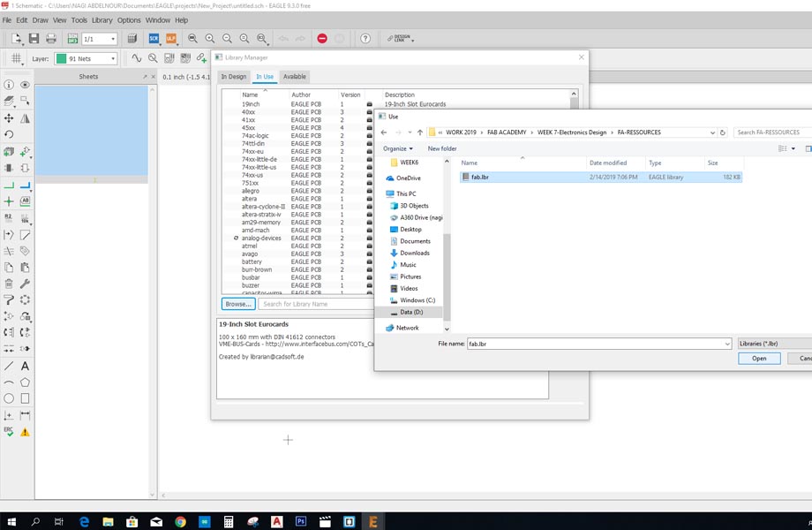Image resolution: width=812 pixels, height=530 pixels.
Task: Open the Organize dropdown in file dialog
Action: pos(398,148)
